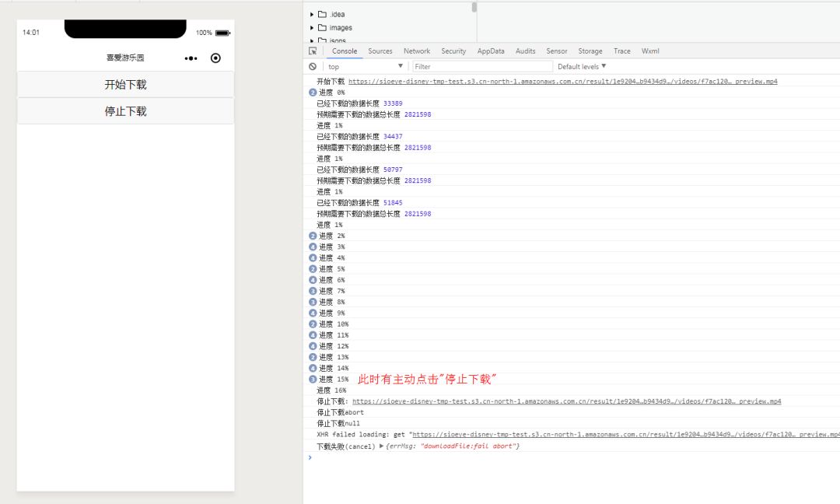Viewport: 840px width, 504px height.
Task: Switch to the Sensor tab
Action: (x=557, y=51)
